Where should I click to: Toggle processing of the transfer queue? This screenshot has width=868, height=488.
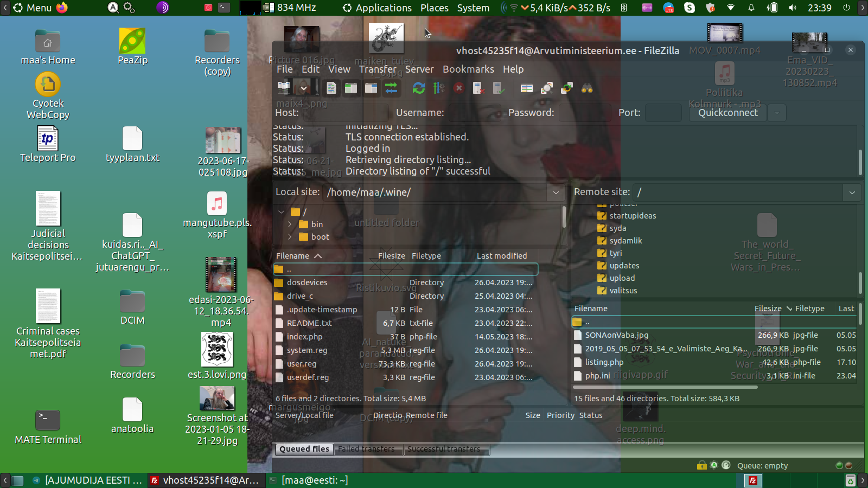[438, 88]
